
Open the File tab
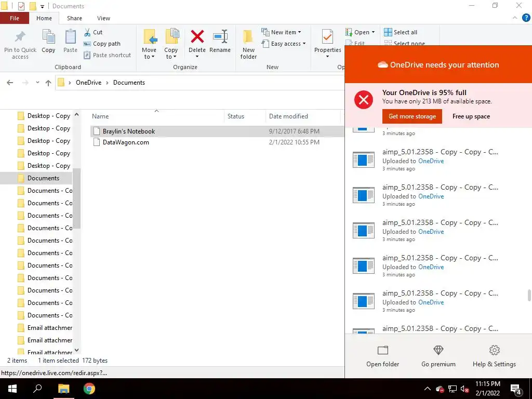point(15,18)
